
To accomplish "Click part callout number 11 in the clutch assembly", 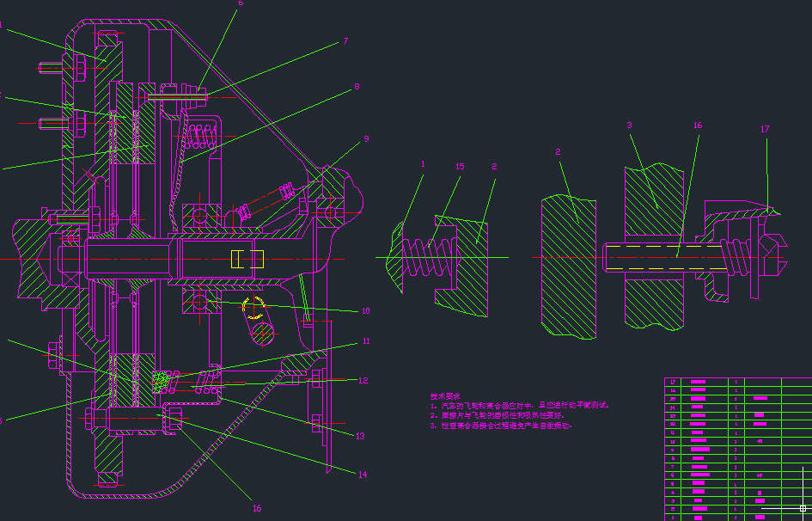I will coord(366,340).
